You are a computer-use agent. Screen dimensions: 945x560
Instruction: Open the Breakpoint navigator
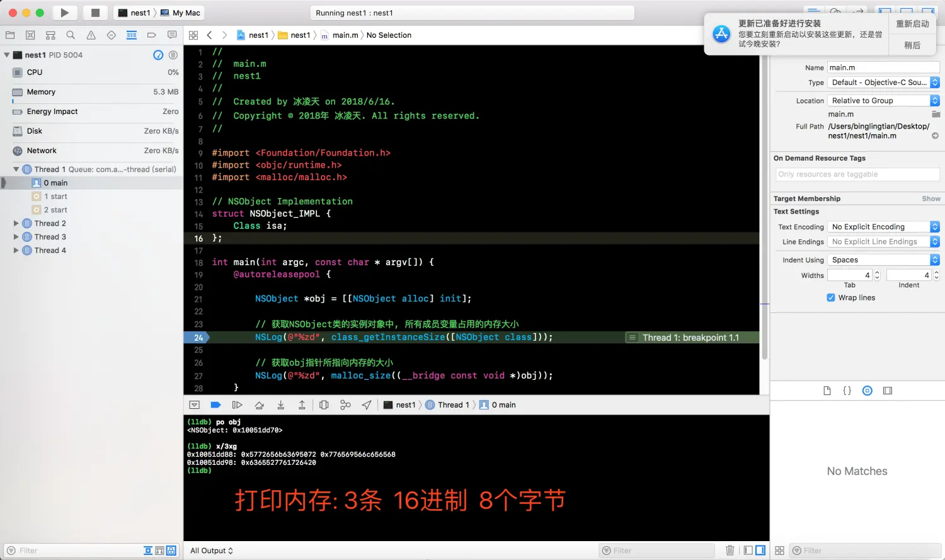(152, 35)
